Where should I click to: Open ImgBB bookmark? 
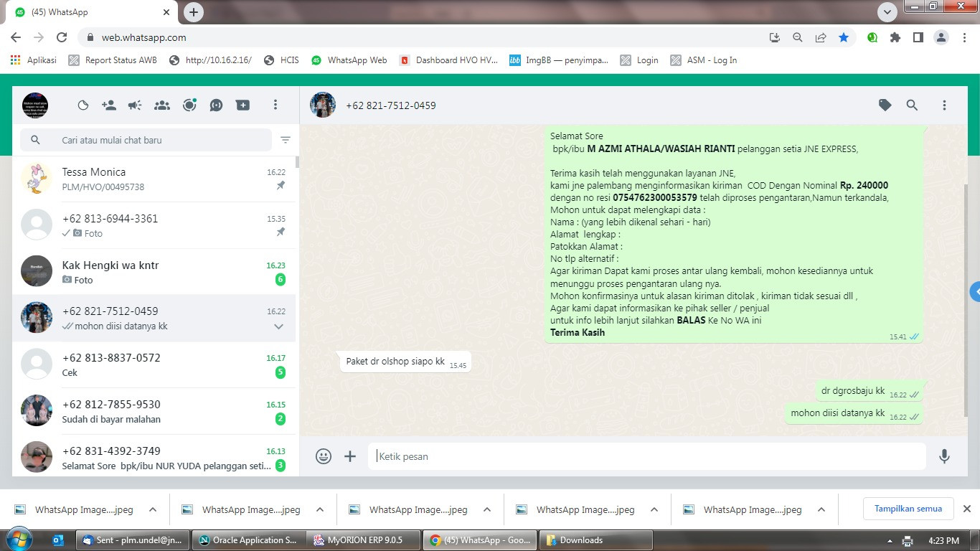coord(559,60)
